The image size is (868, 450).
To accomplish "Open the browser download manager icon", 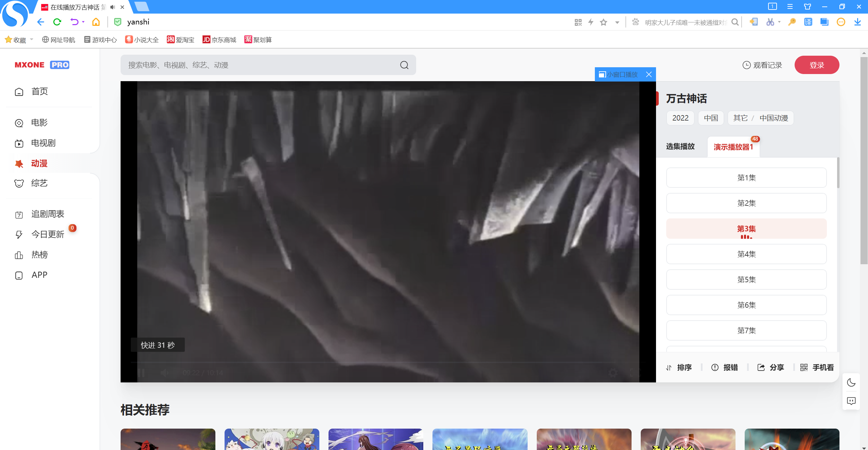I will tap(857, 22).
